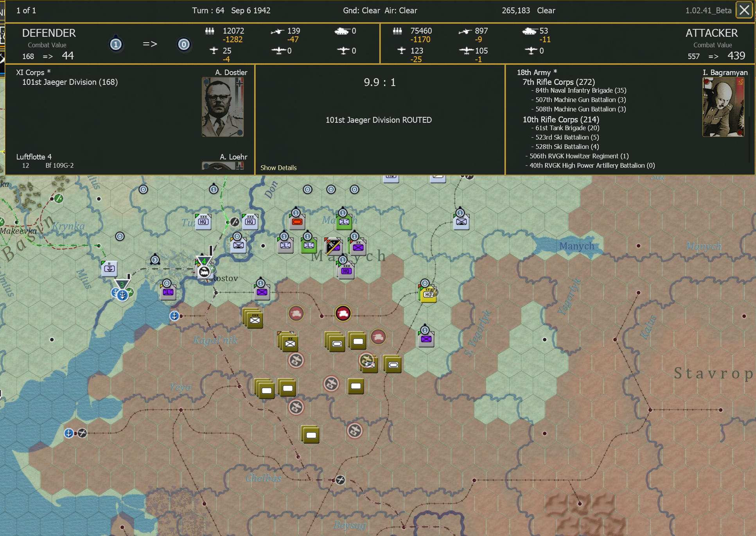
Task: Click the blue anchor port near Kagal'nik
Action: pos(174,316)
